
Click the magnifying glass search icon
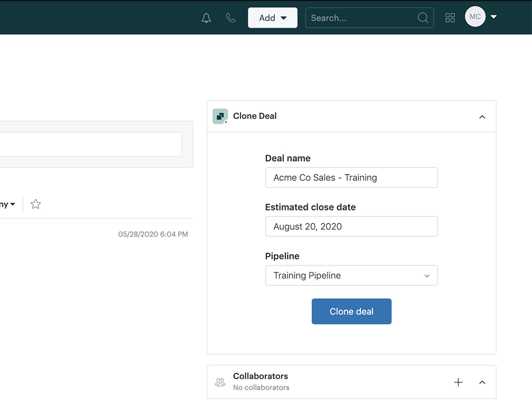423,18
